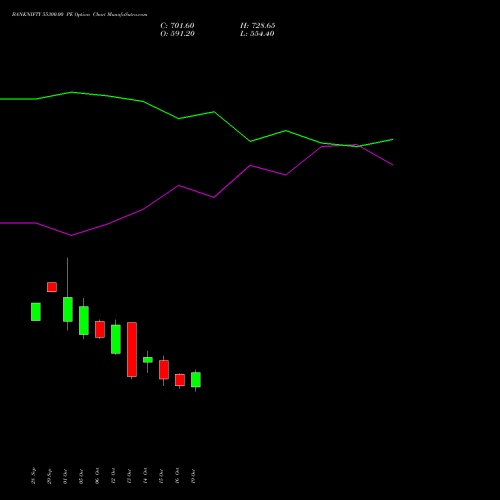Click the 28 Sep date label
500x500 pixels.
pos(33,476)
